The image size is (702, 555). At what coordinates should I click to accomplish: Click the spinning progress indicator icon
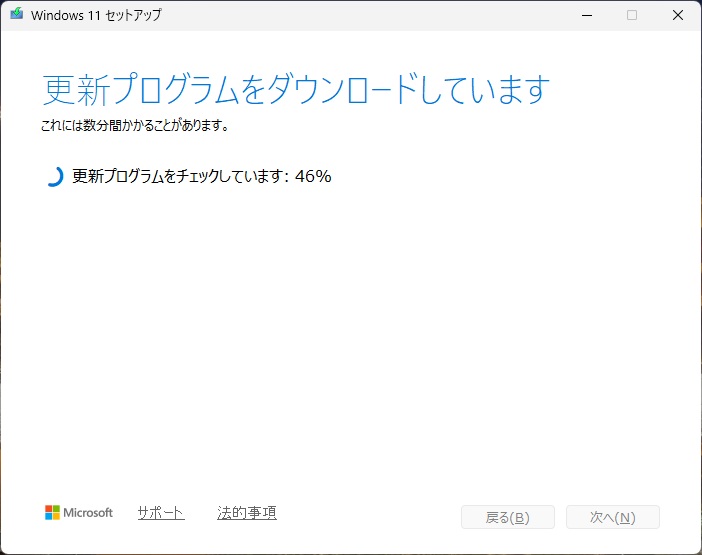click(54, 177)
